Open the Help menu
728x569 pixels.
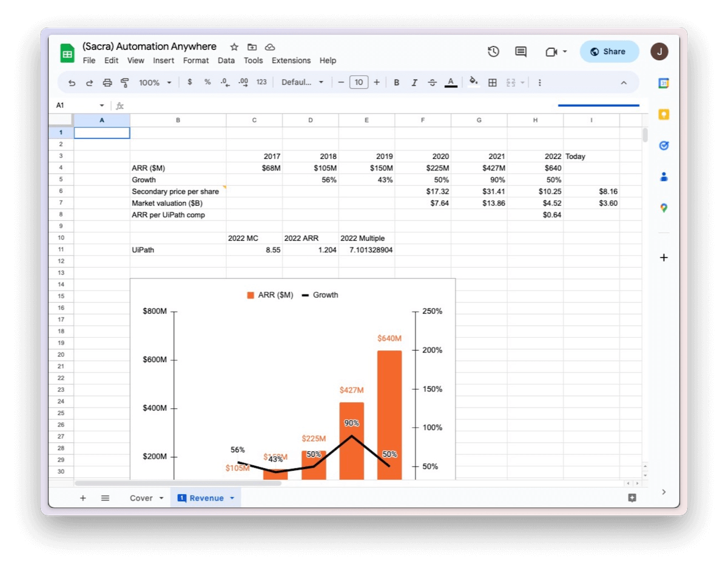(x=328, y=61)
